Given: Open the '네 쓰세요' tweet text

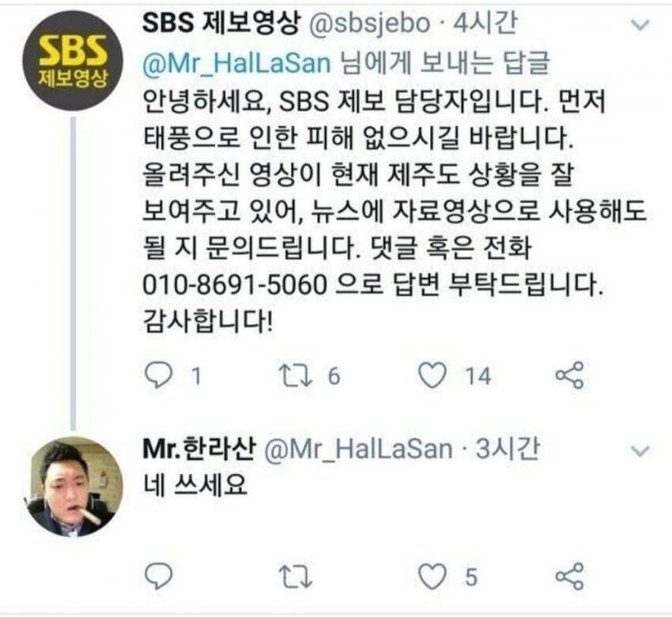Looking at the screenshot, I should (195, 485).
